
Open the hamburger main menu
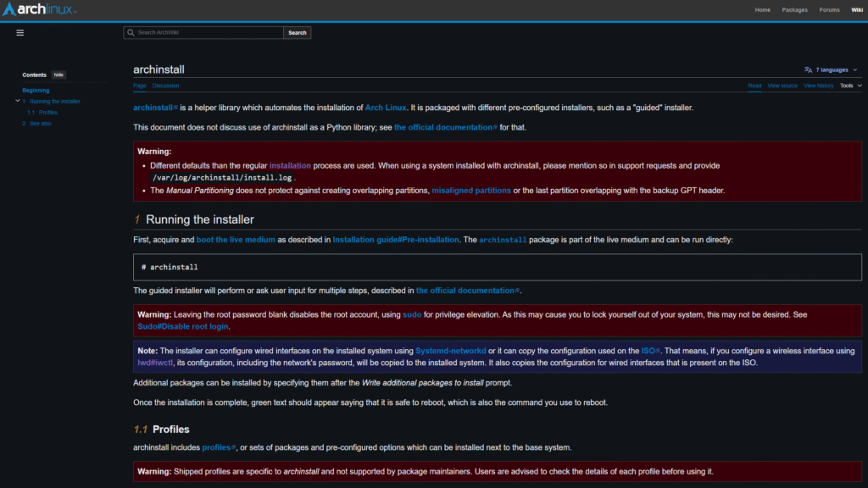point(20,33)
